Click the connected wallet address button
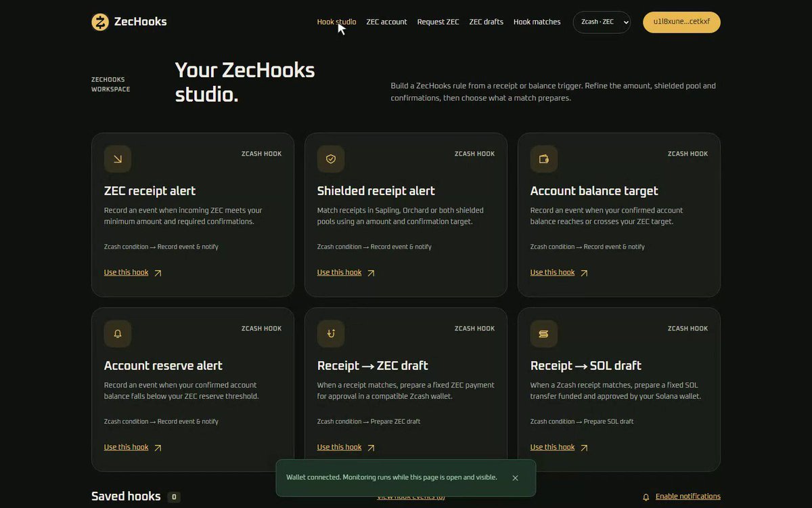This screenshot has height=508, width=812. [x=681, y=22]
